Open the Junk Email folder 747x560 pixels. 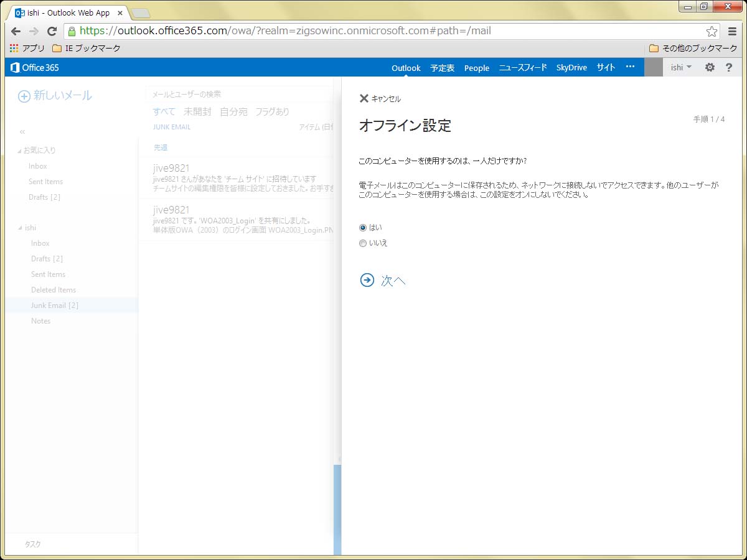click(55, 306)
